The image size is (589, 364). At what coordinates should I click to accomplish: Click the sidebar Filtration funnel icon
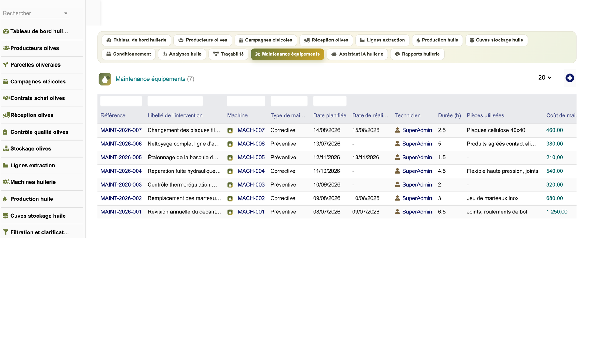point(5,232)
